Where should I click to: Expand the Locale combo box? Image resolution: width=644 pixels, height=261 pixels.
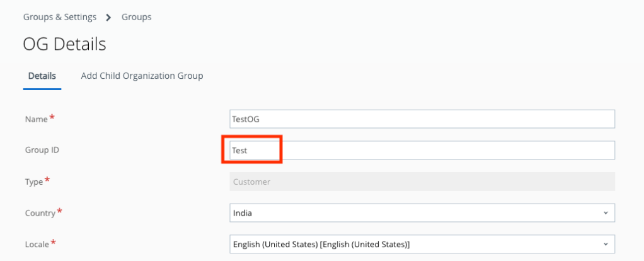[x=416, y=244]
